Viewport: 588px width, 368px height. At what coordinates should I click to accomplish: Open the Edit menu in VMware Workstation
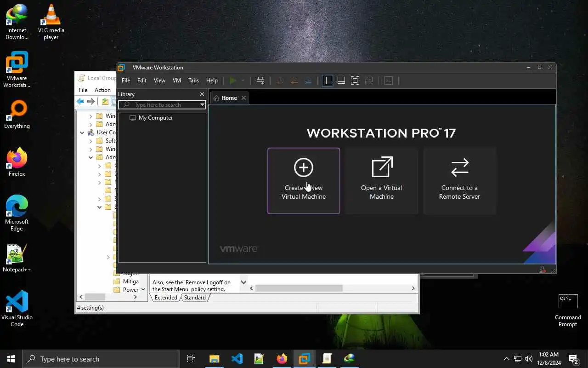[x=142, y=80]
